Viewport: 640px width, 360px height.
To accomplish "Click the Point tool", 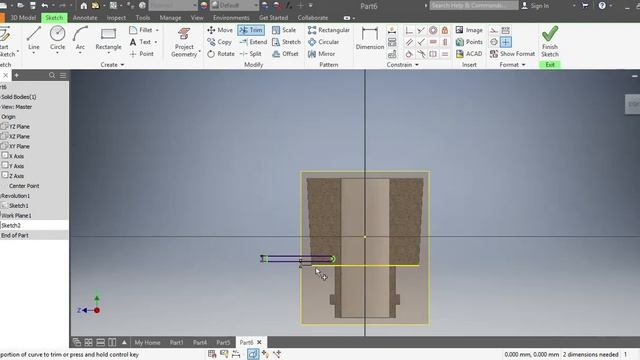I will (141, 54).
